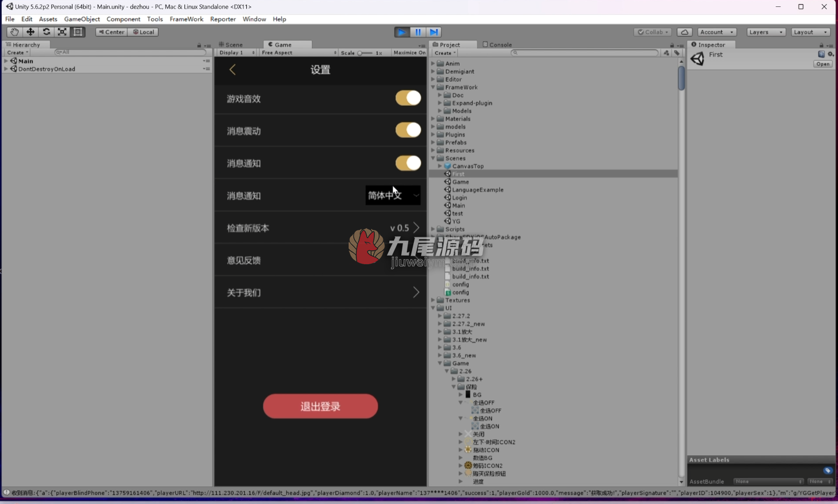Open the AssetBundle name dropdown
The image size is (838, 504).
coord(769,482)
